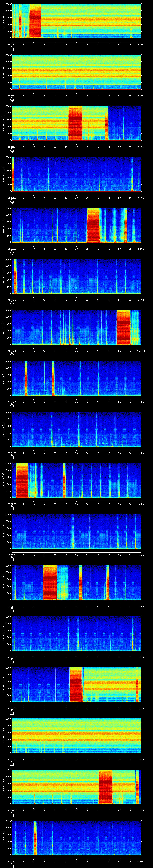Click the '59:00' end time label

click(141, 300)
